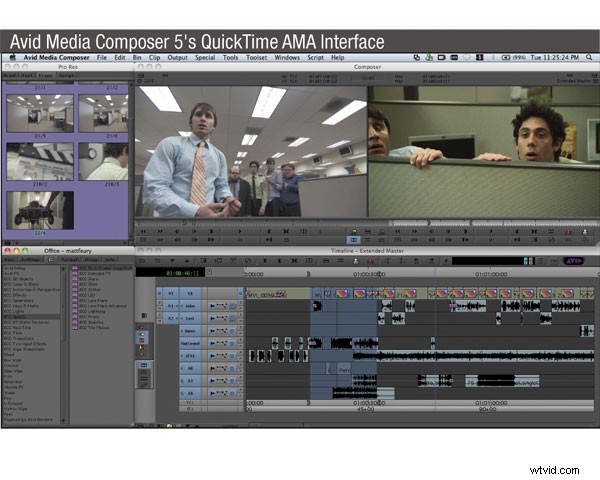
Task: Click record monitor Rewind button
Action: (x=398, y=232)
